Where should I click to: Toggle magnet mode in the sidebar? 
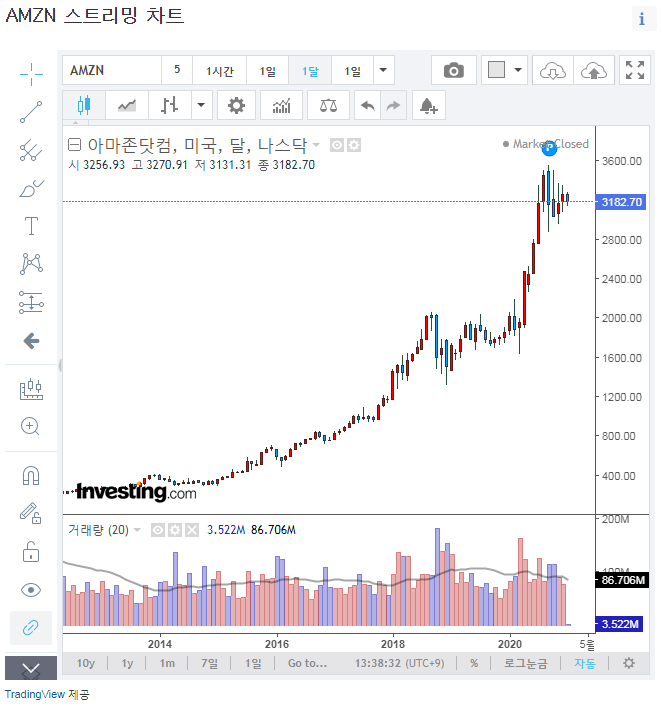pyautogui.click(x=31, y=476)
